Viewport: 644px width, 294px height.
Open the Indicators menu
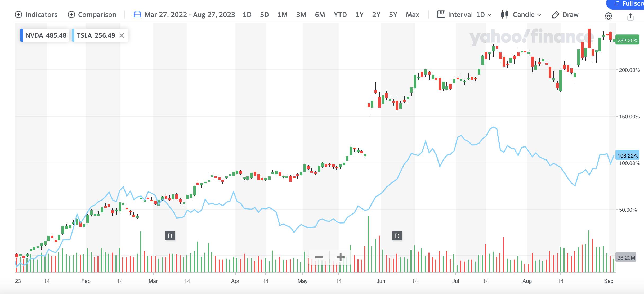click(x=36, y=15)
